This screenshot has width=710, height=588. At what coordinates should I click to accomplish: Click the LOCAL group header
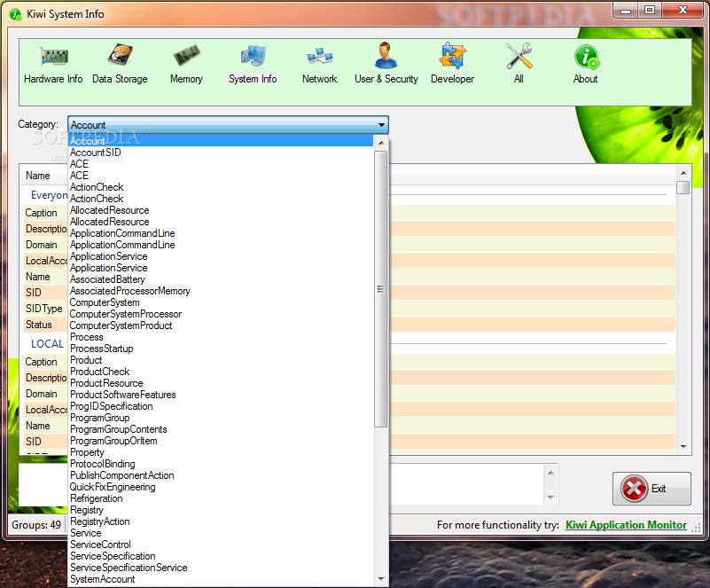coord(47,344)
